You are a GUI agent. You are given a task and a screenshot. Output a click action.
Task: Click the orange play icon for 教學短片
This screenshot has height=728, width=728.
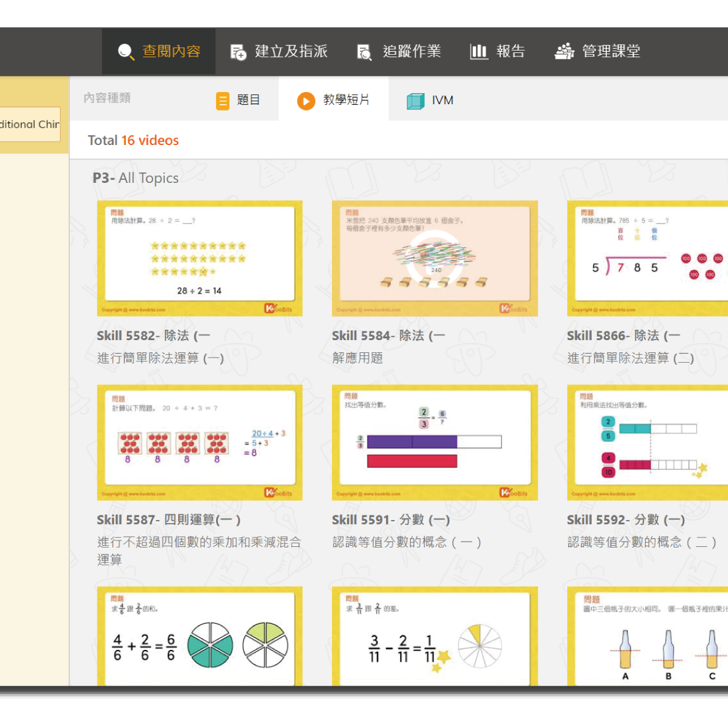point(306,101)
